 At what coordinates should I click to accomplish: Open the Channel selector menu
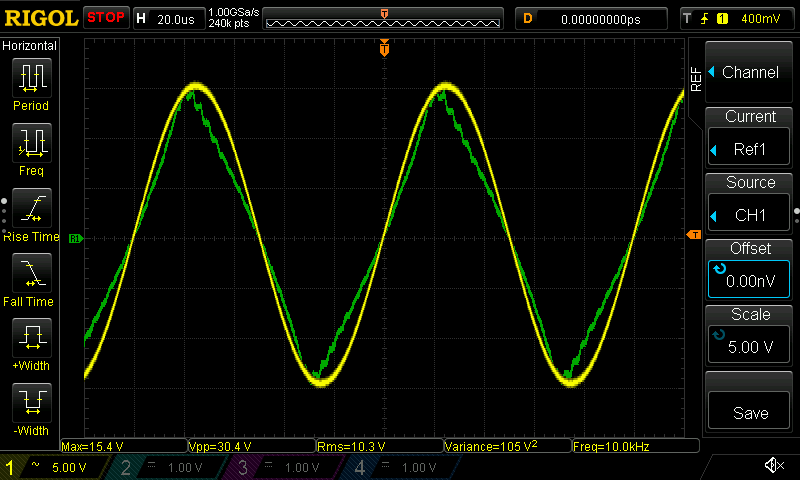749,73
